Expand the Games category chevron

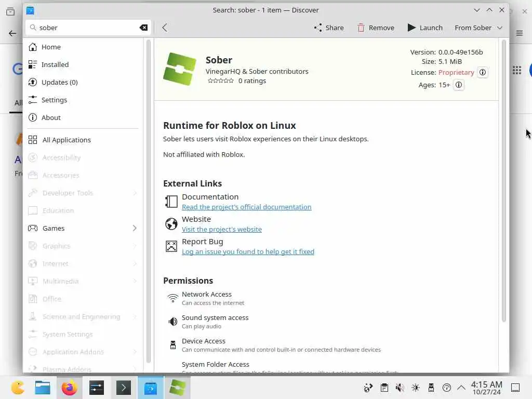coord(135,228)
